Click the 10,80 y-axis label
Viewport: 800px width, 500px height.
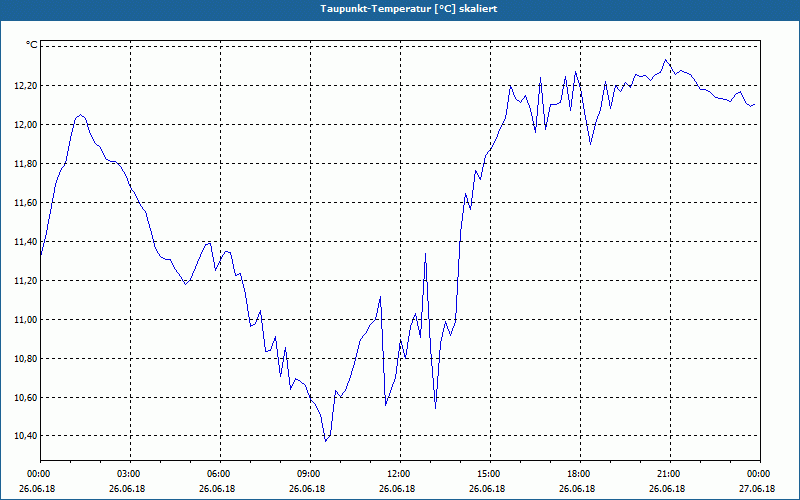pos(26,359)
